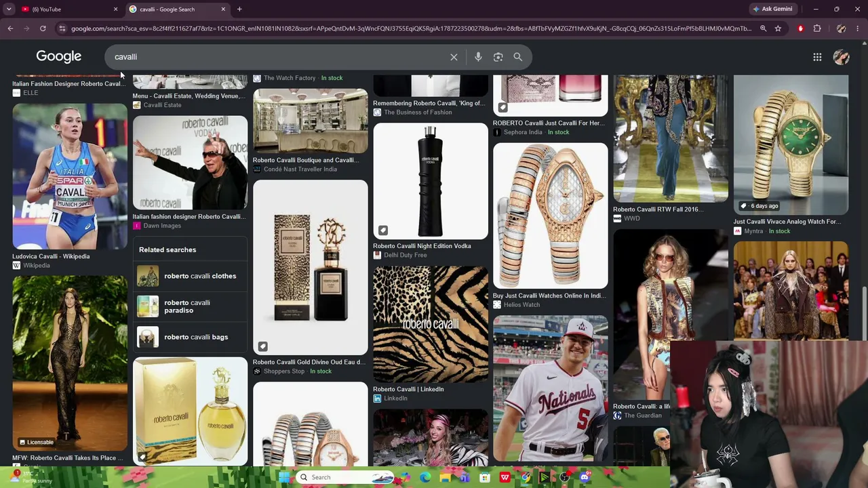868x488 pixels.
Task: Open Discord from the taskbar
Action: pyautogui.click(x=585, y=477)
